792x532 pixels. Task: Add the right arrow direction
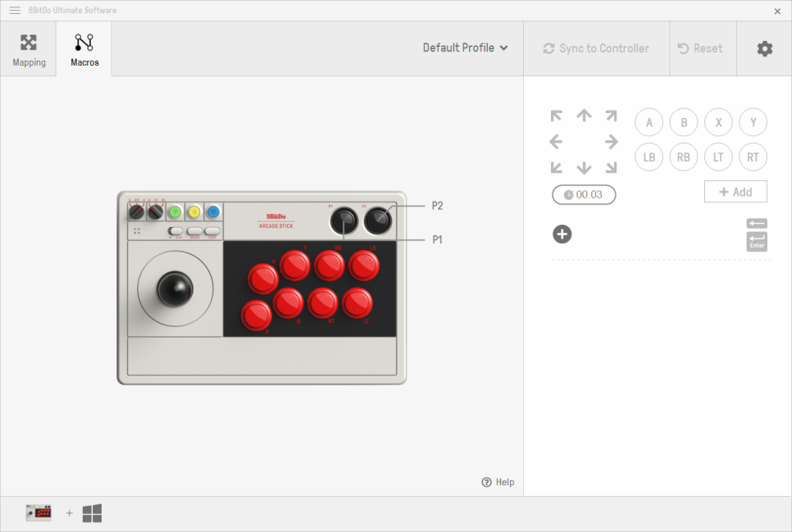(x=612, y=142)
